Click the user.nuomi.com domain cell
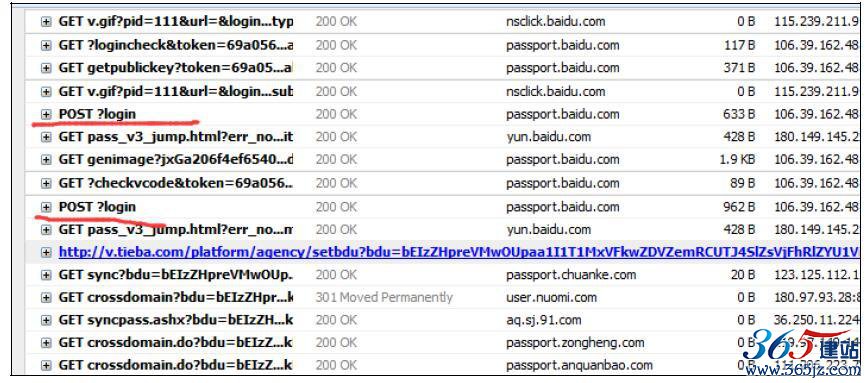 click(x=551, y=297)
